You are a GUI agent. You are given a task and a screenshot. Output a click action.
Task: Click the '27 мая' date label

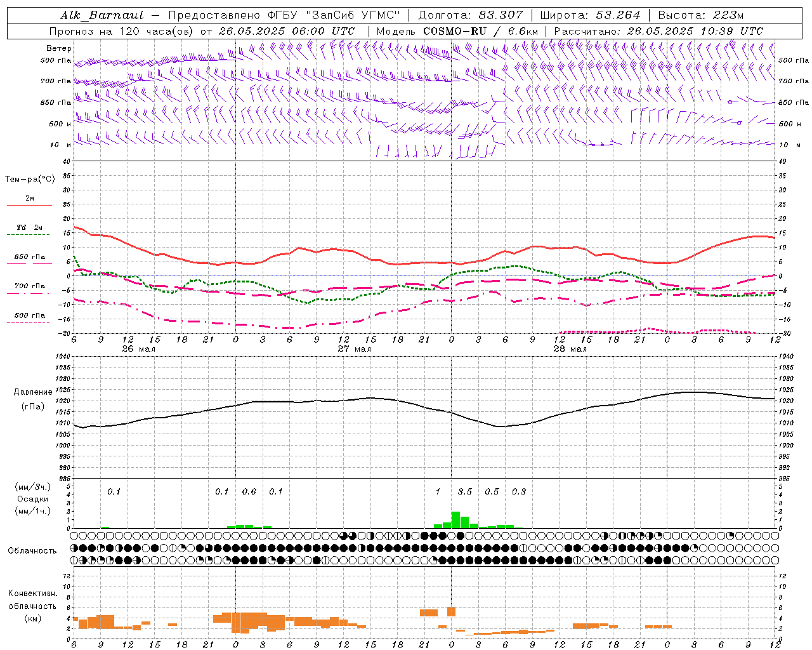pyautogui.click(x=354, y=349)
